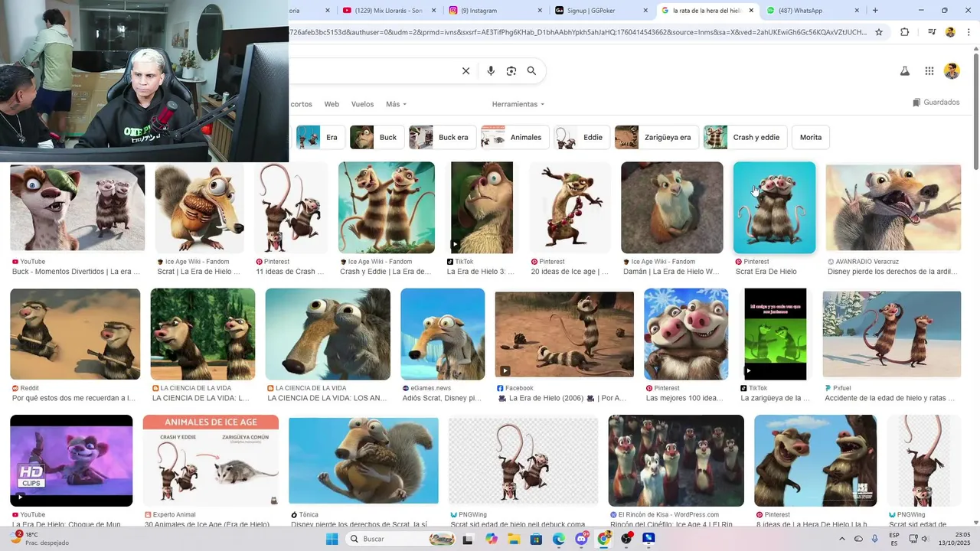The image size is (980, 551).
Task: Submit search with the magnifier icon
Action: click(531, 71)
